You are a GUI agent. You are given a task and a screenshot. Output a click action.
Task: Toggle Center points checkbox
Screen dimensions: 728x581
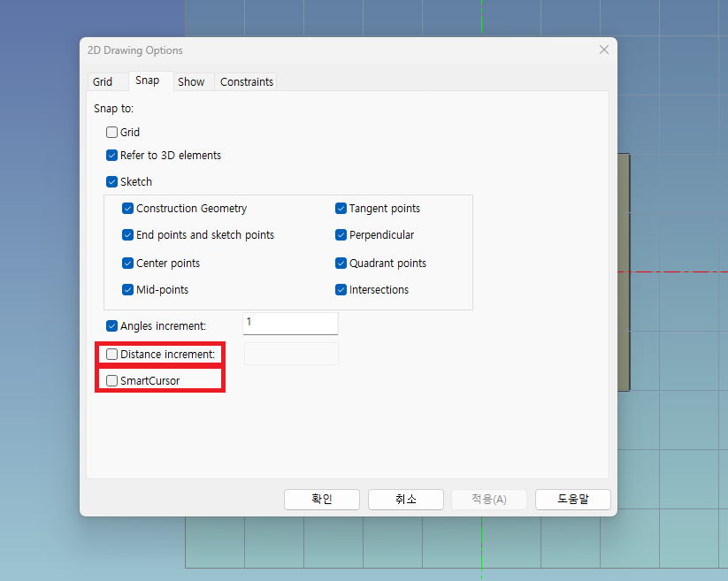pyautogui.click(x=127, y=264)
